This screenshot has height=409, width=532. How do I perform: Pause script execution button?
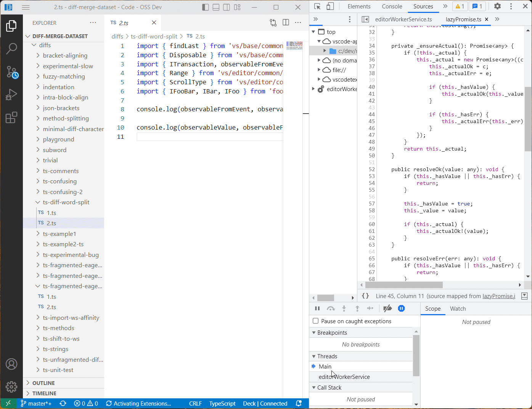(317, 309)
